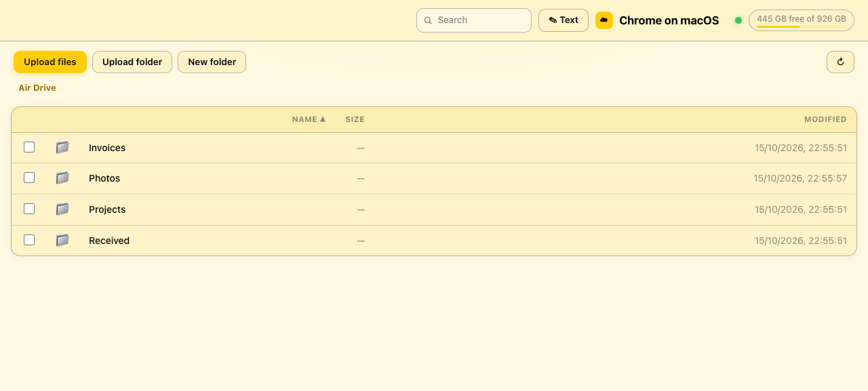Click the Photos folder icon
This screenshot has width=868, height=391.
tap(62, 178)
